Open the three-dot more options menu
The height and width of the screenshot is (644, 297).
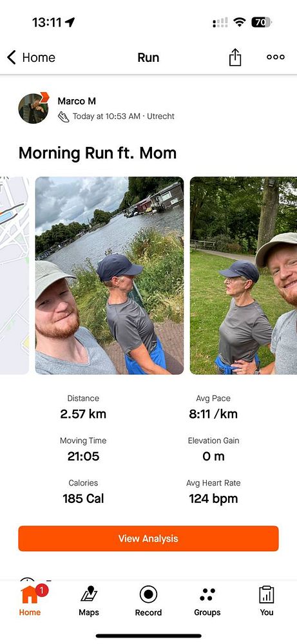276,57
